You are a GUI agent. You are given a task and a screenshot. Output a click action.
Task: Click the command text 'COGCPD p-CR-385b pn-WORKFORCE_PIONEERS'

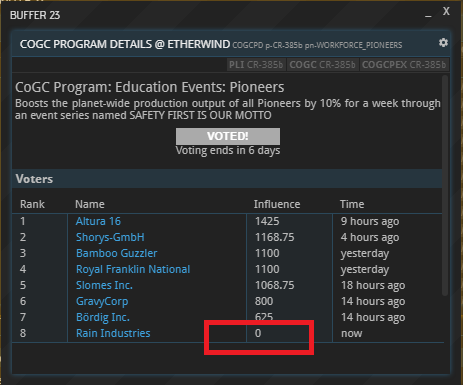[317, 45]
